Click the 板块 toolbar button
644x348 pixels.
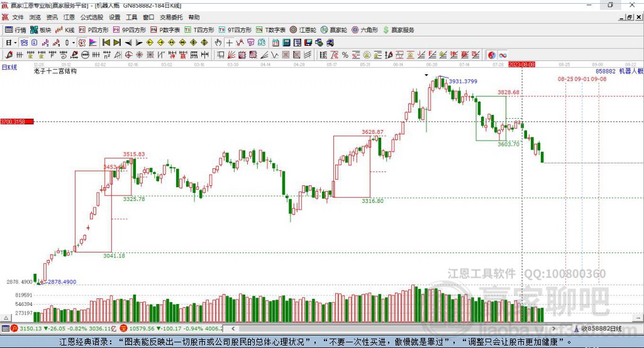point(41,30)
